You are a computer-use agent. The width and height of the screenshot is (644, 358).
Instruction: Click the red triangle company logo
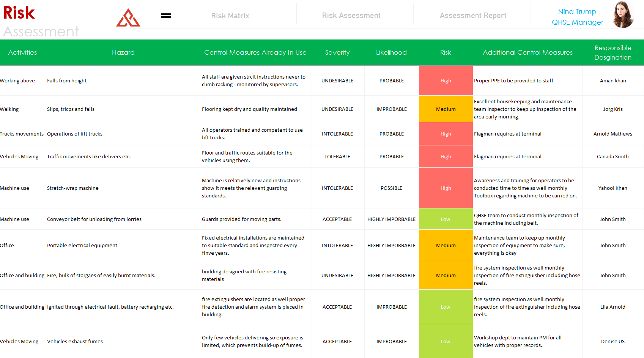tap(128, 17)
